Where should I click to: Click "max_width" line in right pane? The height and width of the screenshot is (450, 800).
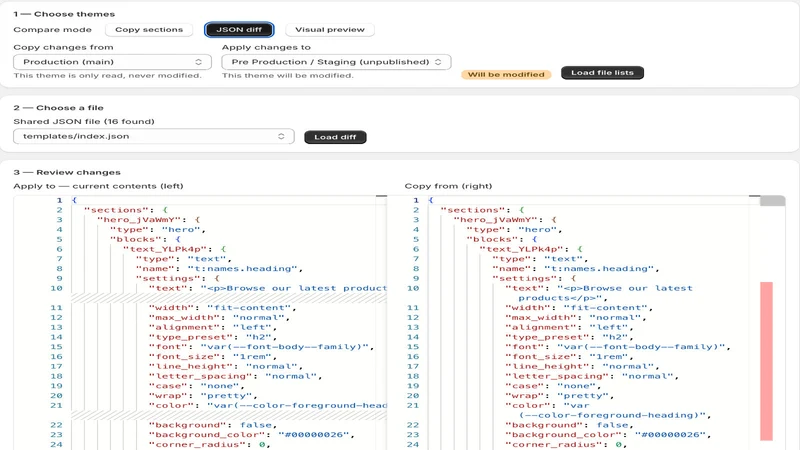click(x=576, y=318)
